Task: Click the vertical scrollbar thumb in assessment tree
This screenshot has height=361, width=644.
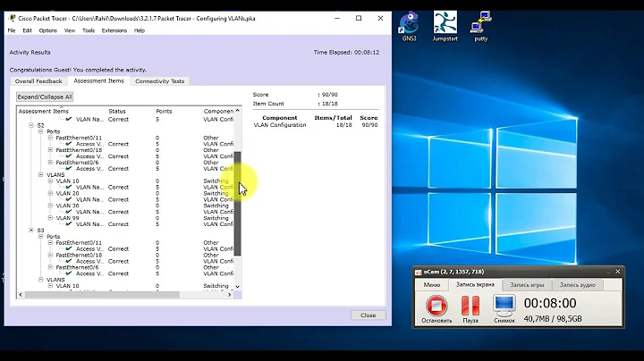Action: (x=237, y=204)
